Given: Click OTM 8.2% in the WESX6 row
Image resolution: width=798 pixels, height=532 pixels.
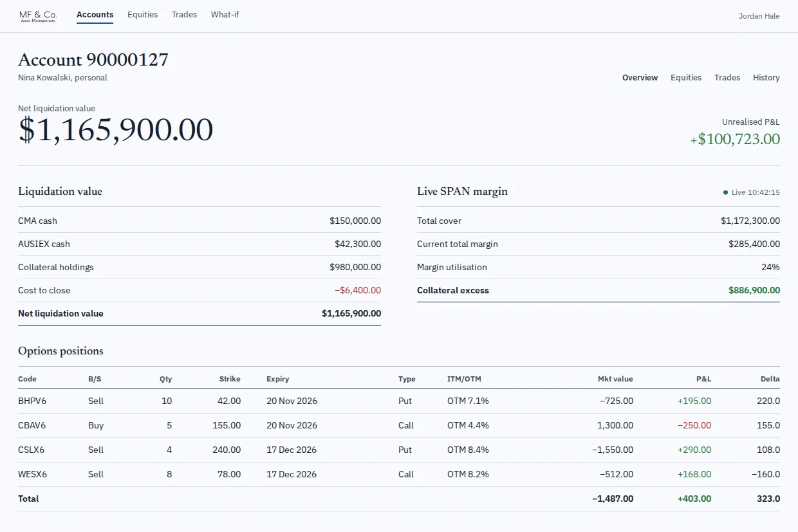Looking at the screenshot, I should tap(468, 474).
